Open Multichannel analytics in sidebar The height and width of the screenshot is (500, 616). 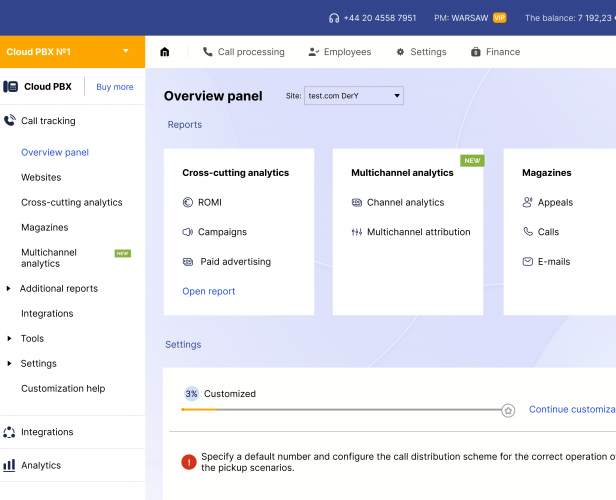pos(49,258)
